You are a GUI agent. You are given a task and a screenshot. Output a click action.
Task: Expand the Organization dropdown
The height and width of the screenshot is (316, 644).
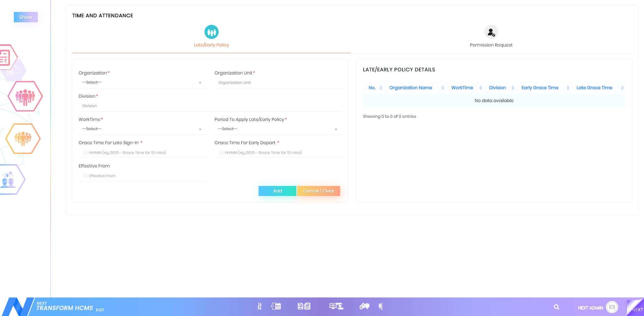click(142, 83)
